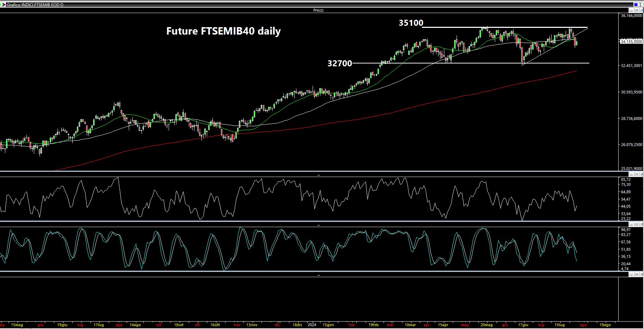Viewport: 644px width, 329px height.
Task: Maximize the RSI indicator panel with the 85,72 scale
Action: 637,174
